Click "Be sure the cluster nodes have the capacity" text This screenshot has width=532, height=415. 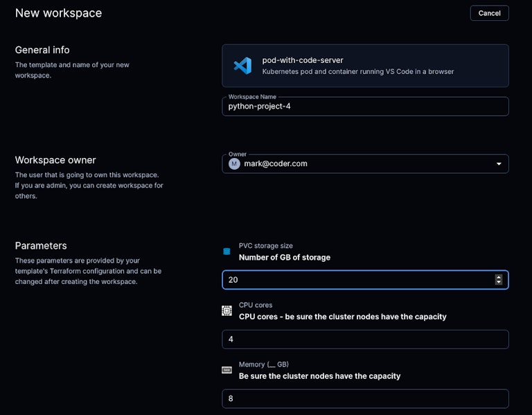(319, 376)
